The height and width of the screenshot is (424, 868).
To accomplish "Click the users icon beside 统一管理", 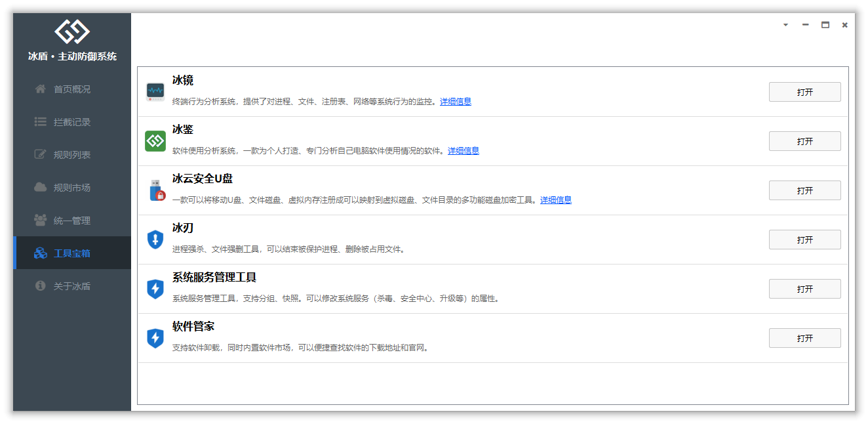I will [41, 220].
